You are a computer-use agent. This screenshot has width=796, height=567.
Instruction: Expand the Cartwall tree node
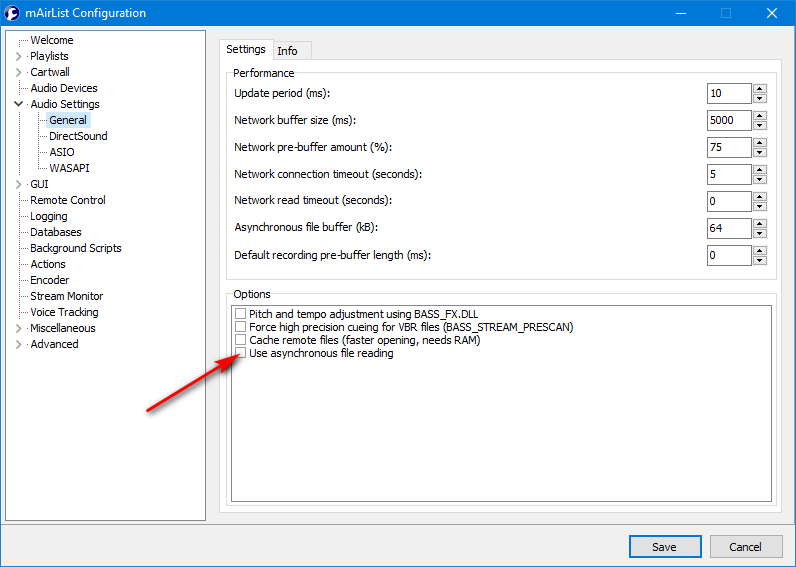click(x=19, y=72)
